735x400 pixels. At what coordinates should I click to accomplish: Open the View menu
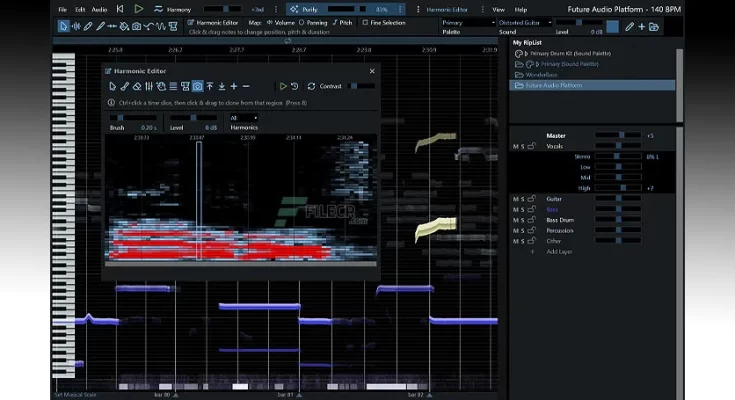tap(498, 9)
